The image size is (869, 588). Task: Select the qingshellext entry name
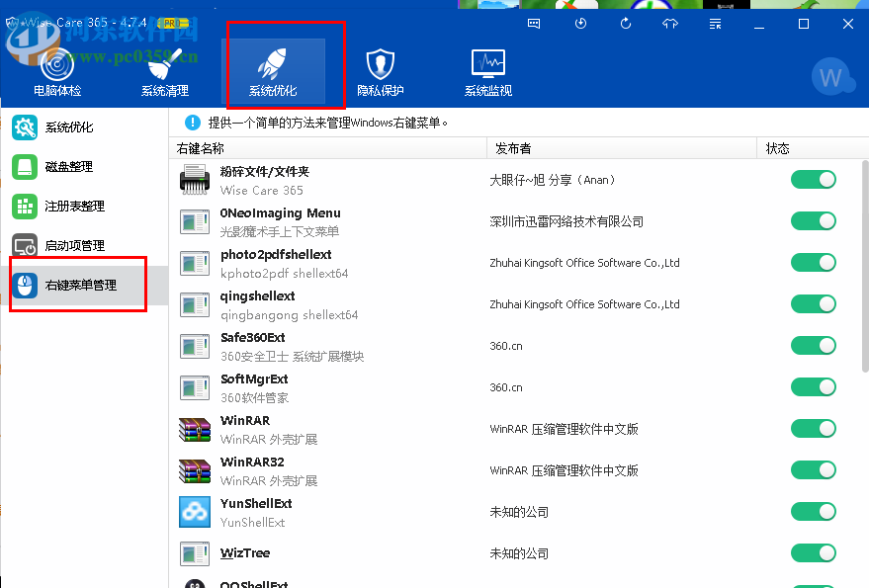(x=257, y=296)
